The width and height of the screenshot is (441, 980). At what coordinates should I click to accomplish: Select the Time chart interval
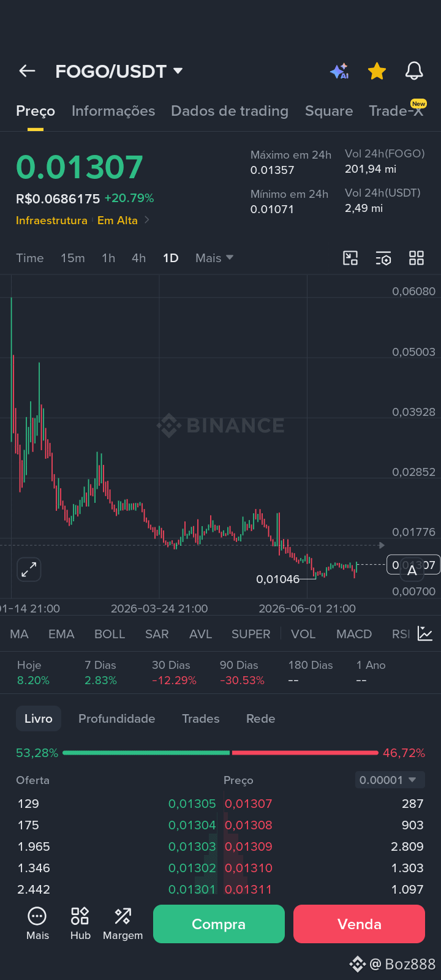click(x=30, y=258)
